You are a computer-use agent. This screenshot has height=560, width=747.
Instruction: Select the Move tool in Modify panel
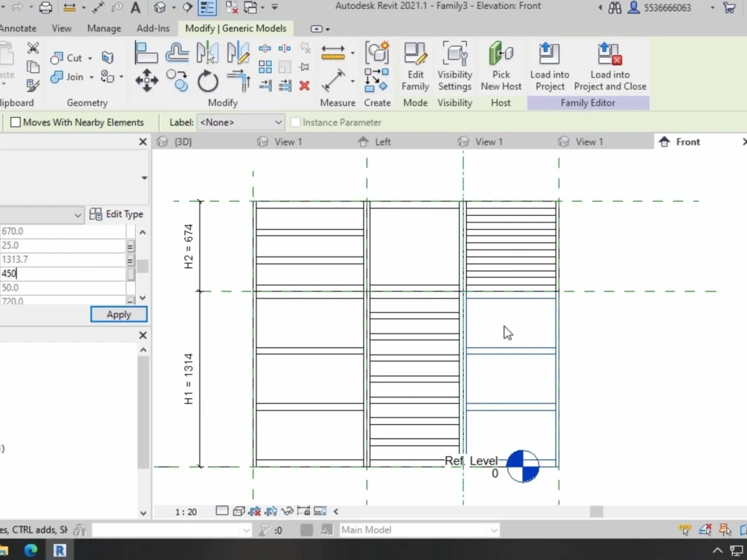pos(146,81)
